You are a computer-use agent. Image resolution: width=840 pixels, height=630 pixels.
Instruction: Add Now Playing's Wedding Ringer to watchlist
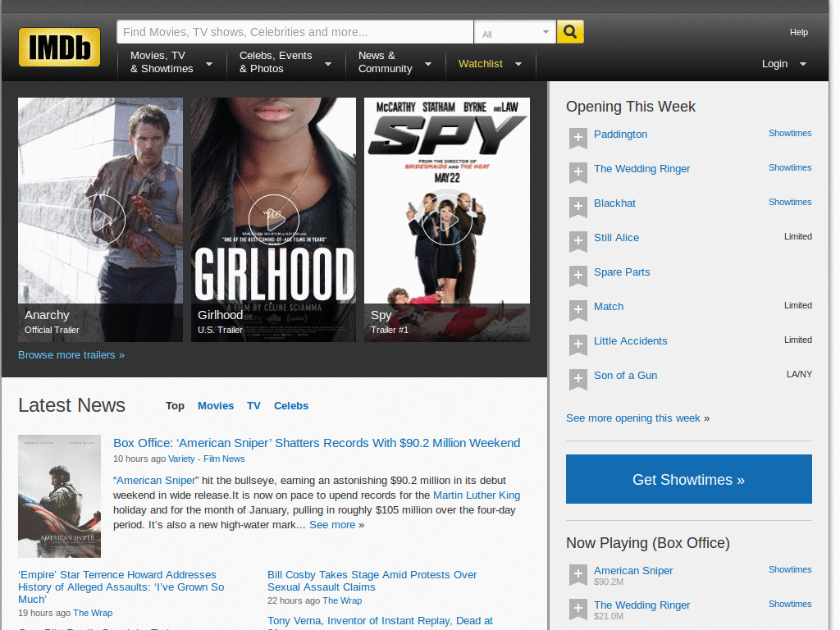point(578,609)
